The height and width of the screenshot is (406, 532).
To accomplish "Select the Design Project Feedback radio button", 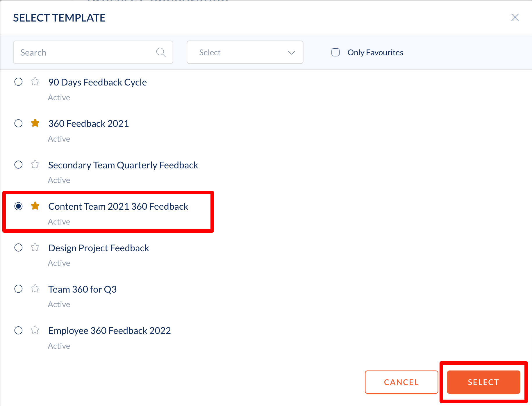I will tap(18, 247).
